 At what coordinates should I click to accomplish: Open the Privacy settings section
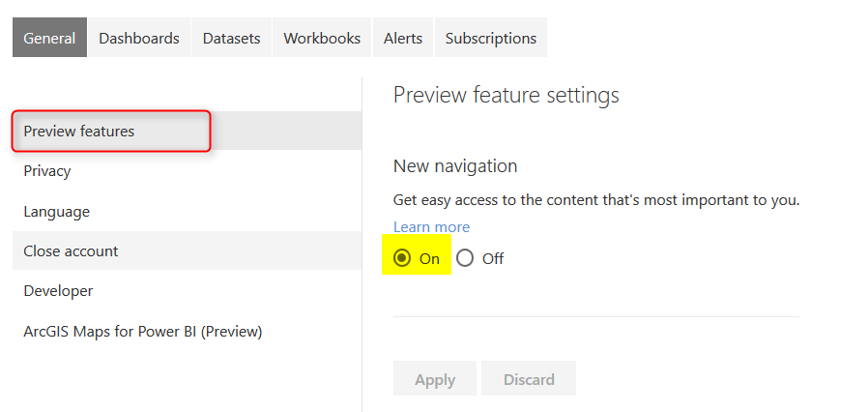[47, 171]
